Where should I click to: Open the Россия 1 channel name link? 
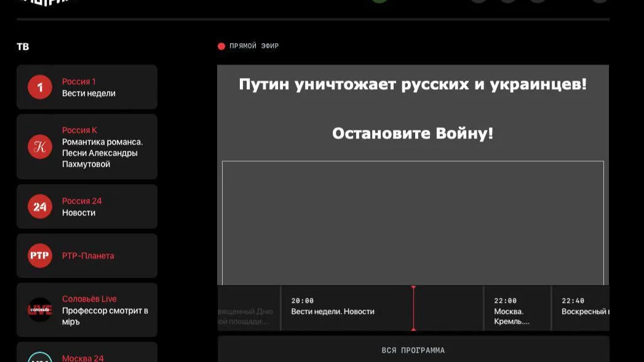[x=79, y=81]
